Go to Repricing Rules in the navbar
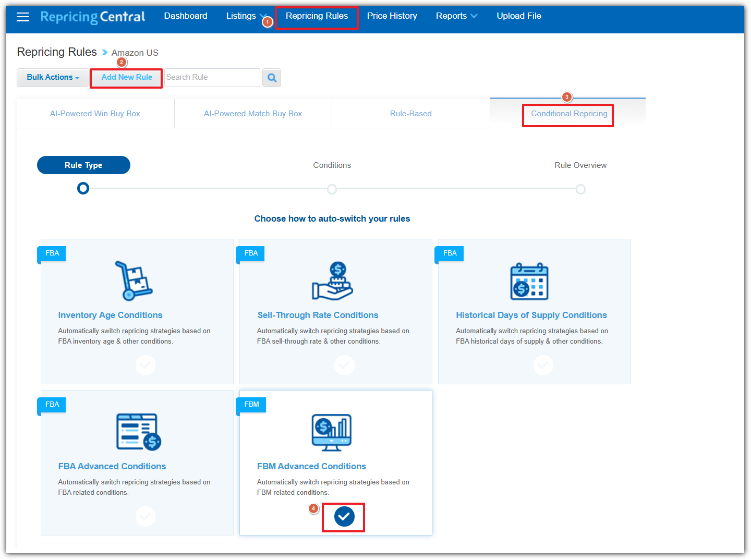The height and width of the screenshot is (560, 751). pyautogui.click(x=317, y=16)
